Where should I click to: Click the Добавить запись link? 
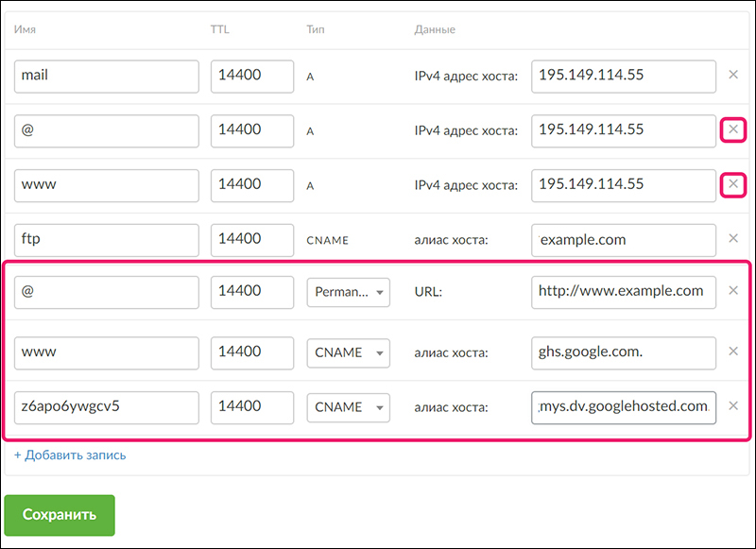(70, 455)
